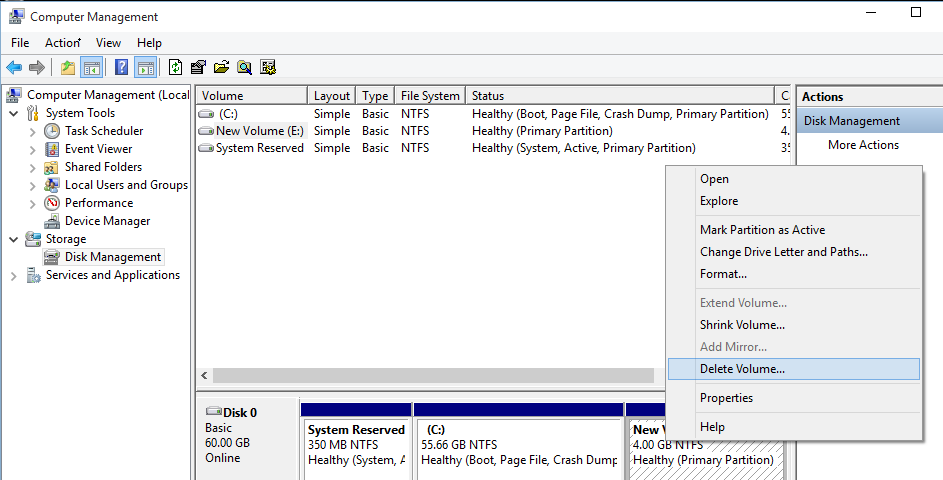This screenshot has height=480, width=943.
Task: Click the Shared Folders tree icon
Action: (52, 167)
